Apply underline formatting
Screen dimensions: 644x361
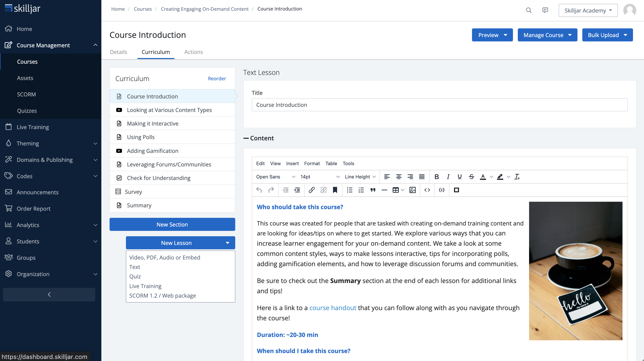pos(459,177)
